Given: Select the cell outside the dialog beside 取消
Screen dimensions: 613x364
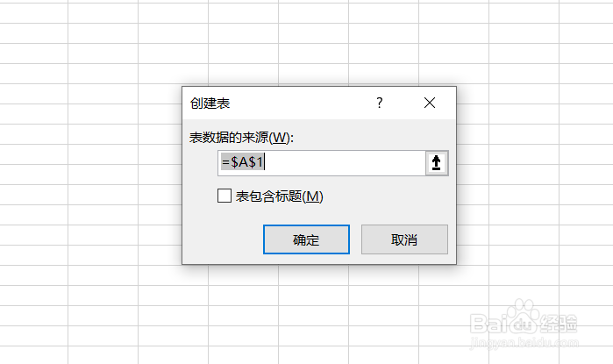Looking at the screenshot, I should coord(473,235).
